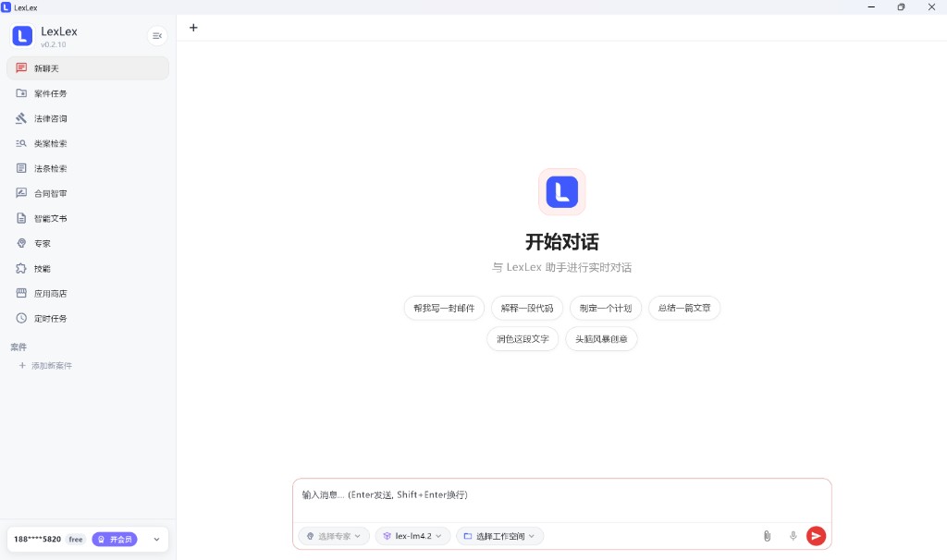Screen dimensions: 947x560
Task: Click the 案件 section heading
Action: pyautogui.click(x=18, y=347)
